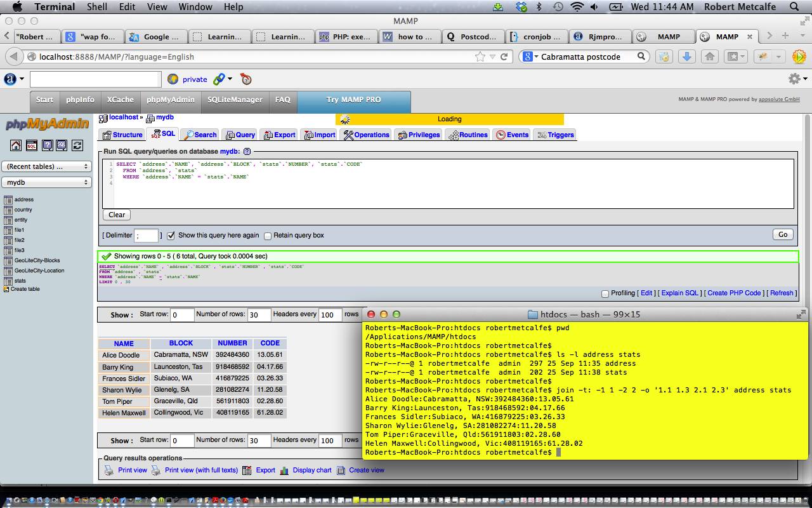Click the address table icon in sidebar
Image resolution: width=812 pixels, height=508 pixels.
pyautogui.click(x=8, y=199)
